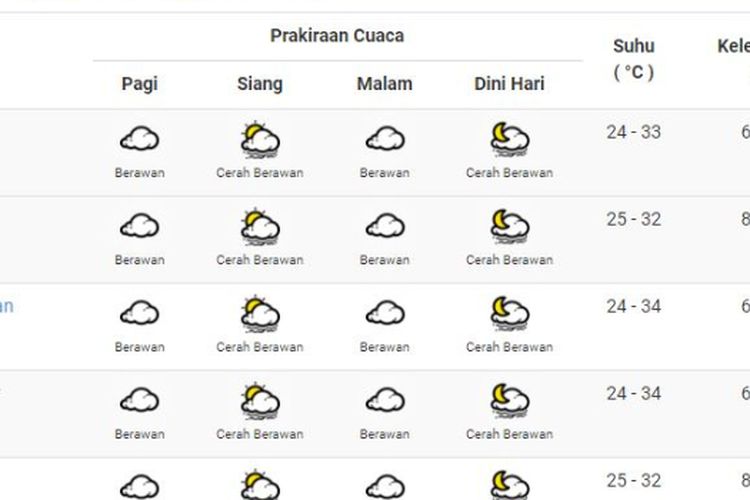
Task: Click the Pagi column header
Action: coord(140,84)
